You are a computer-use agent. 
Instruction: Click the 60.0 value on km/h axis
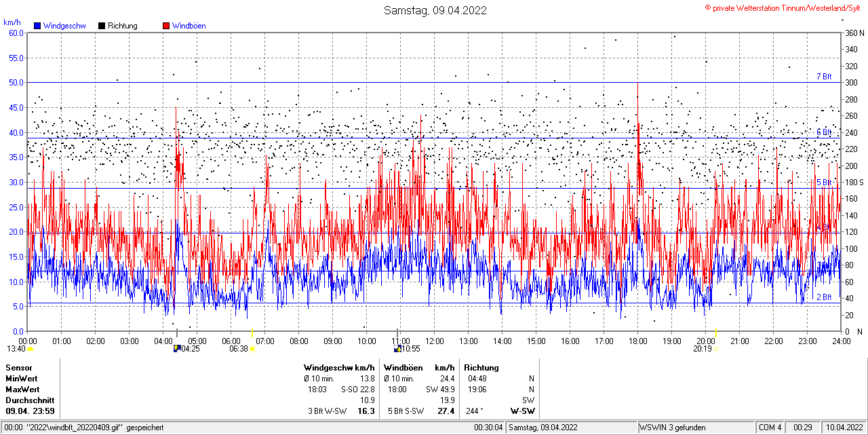pos(16,33)
